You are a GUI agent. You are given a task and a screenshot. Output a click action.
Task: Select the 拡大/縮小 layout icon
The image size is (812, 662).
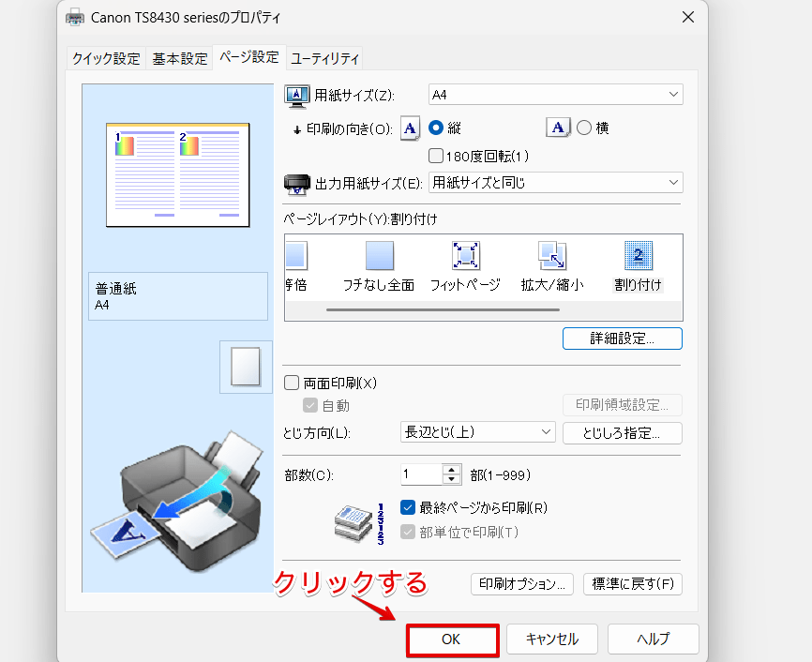(552, 255)
